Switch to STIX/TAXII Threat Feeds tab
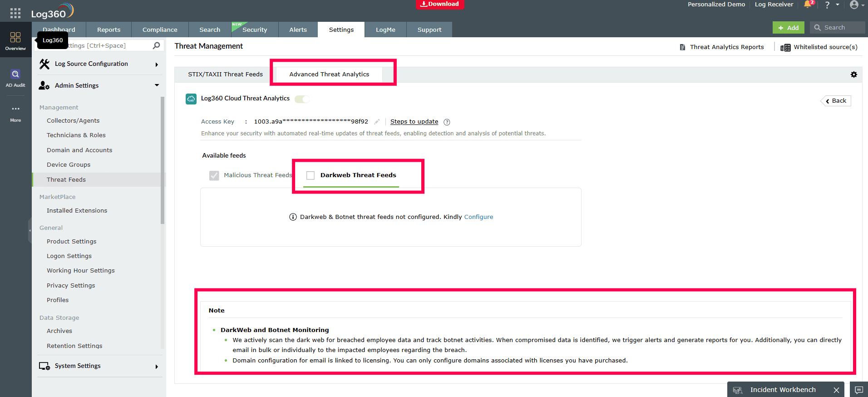Viewport: 868px width, 397px height. point(226,74)
